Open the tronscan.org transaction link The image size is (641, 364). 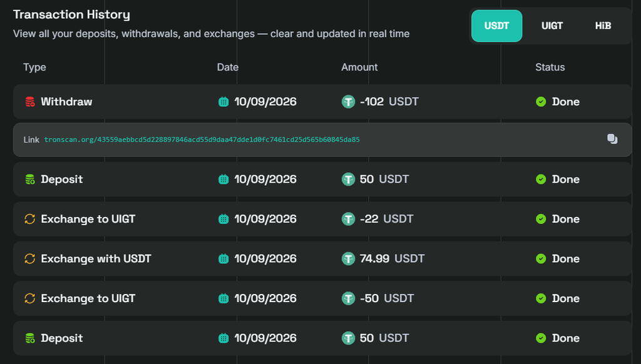(202, 139)
